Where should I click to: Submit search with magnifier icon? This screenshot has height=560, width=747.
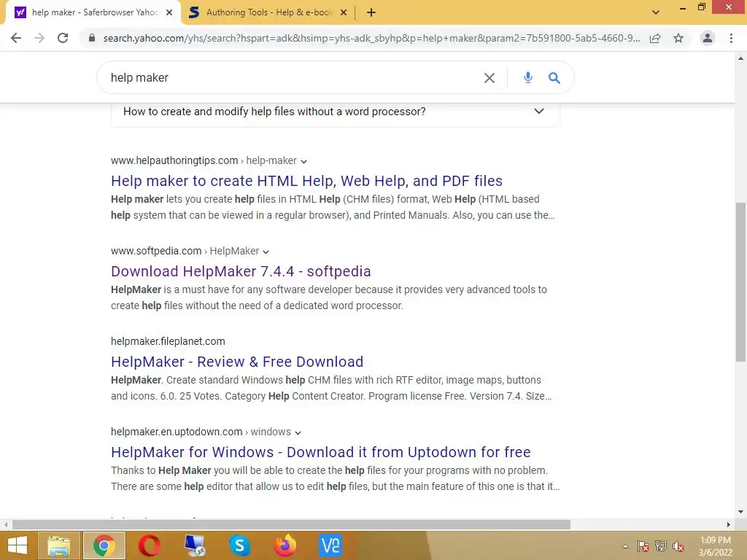554,77
